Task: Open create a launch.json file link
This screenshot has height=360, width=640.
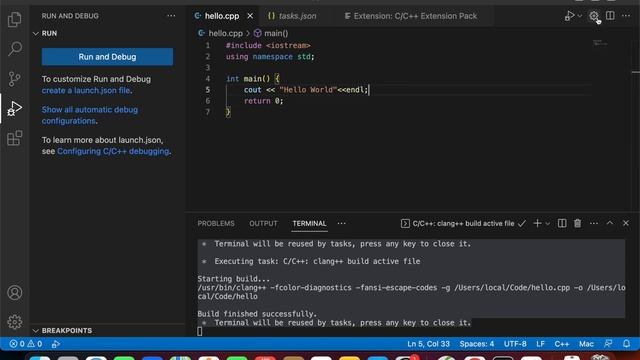Action: point(86,91)
